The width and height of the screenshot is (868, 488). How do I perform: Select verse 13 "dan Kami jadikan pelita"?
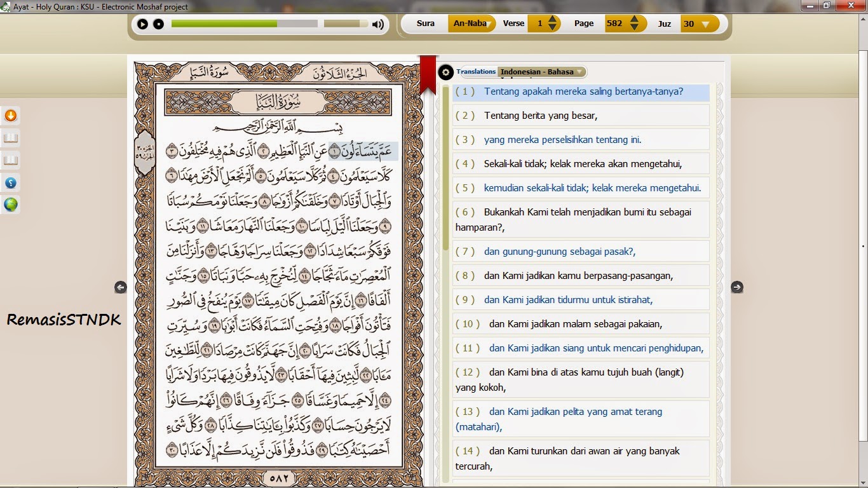click(x=581, y=419)
